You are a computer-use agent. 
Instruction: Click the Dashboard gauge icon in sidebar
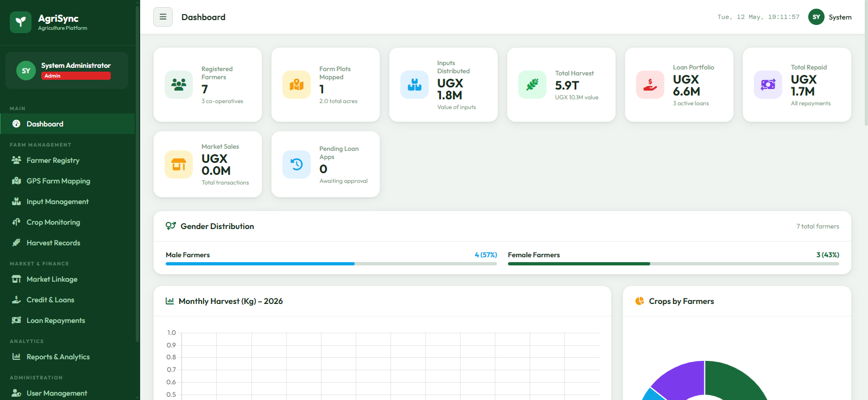pyautogui.click(x=16, y=124)
